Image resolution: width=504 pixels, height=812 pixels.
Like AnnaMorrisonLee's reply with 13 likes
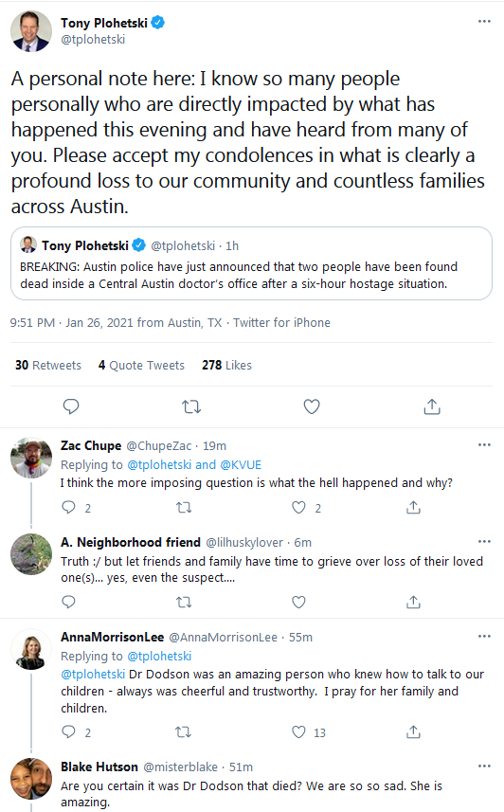[x=298, y=731]
